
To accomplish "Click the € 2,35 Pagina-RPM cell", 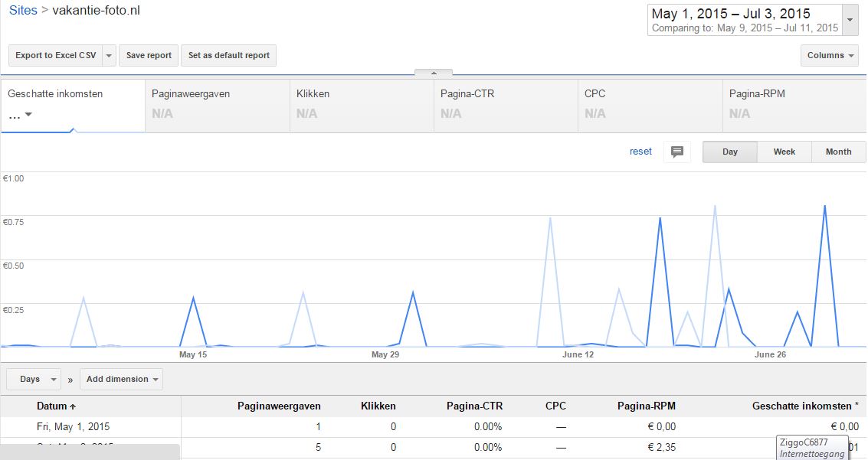I will [661, 447].
